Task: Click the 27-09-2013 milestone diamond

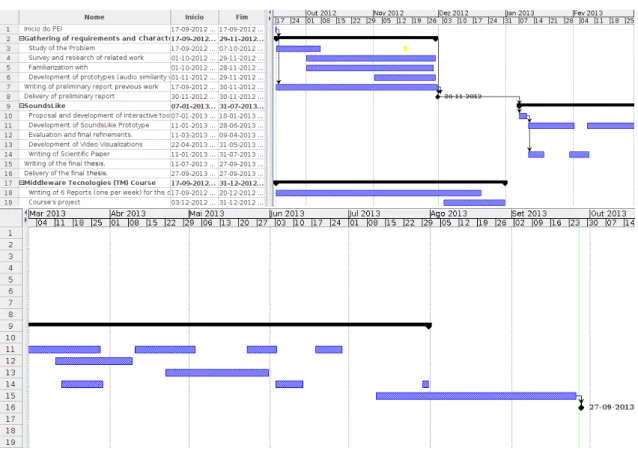Action: pos(581,407)
